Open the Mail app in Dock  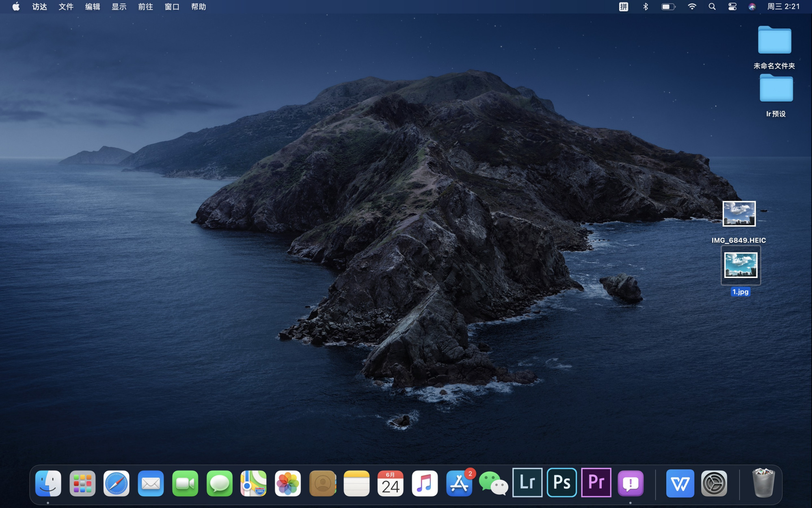(x=151, y=483)
